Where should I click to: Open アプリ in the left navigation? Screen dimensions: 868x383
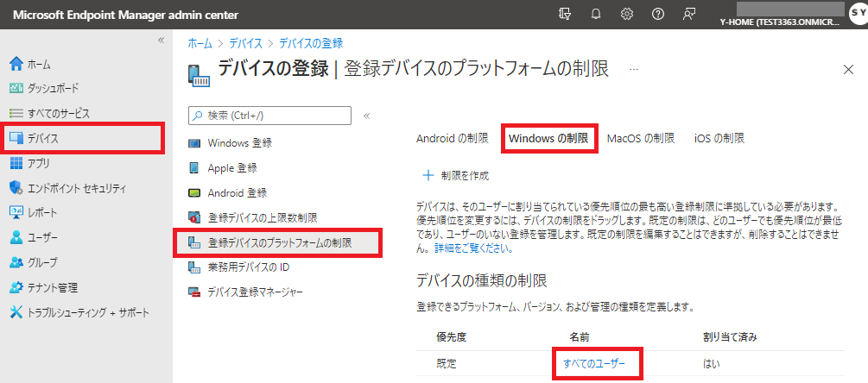click(38, 164)
